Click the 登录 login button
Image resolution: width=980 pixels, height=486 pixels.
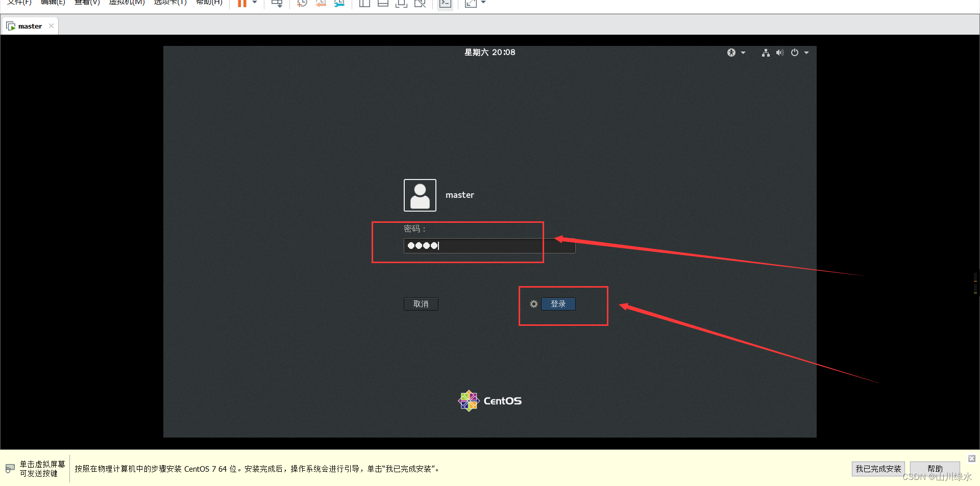coord(558,304)
